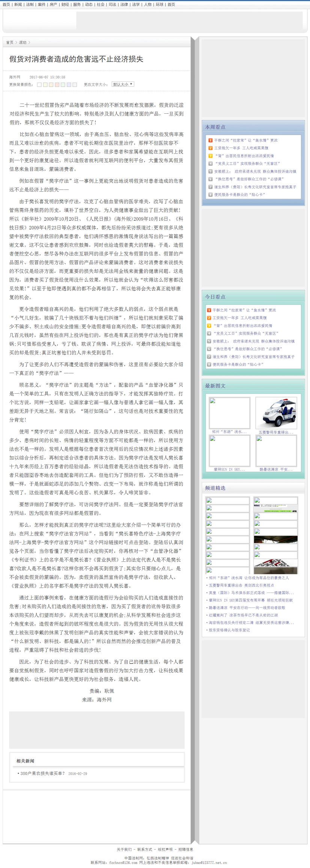Image resolution: width=310 pixels, height=868 pixels.
Task: Go to the 案件 section in top nav
Action: point(42,5)
